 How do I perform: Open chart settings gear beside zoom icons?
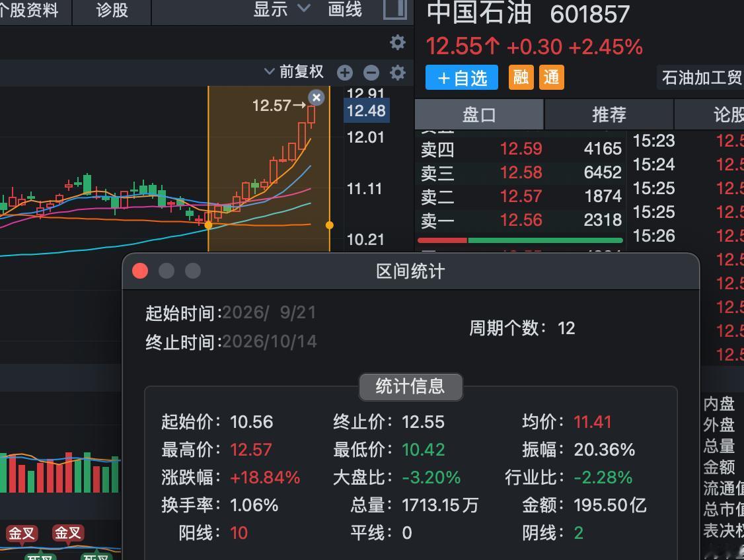[x=398, y=73]
